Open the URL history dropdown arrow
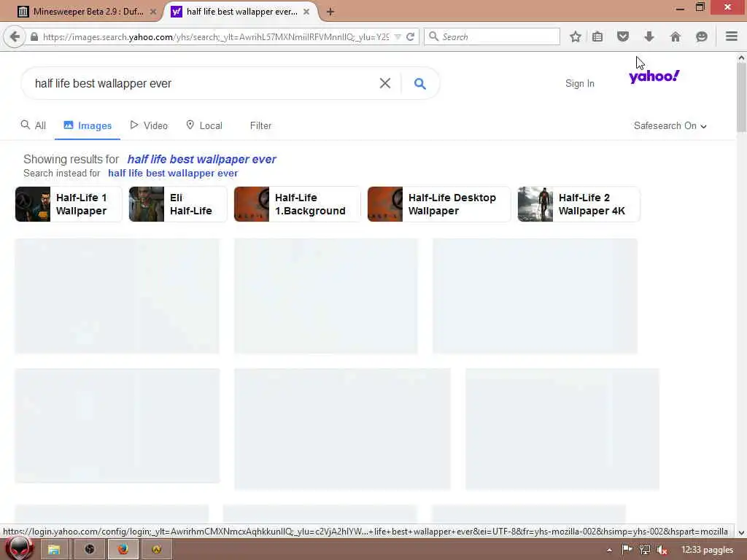The height and width of the screenshot is (560, 747). [398, 36]
